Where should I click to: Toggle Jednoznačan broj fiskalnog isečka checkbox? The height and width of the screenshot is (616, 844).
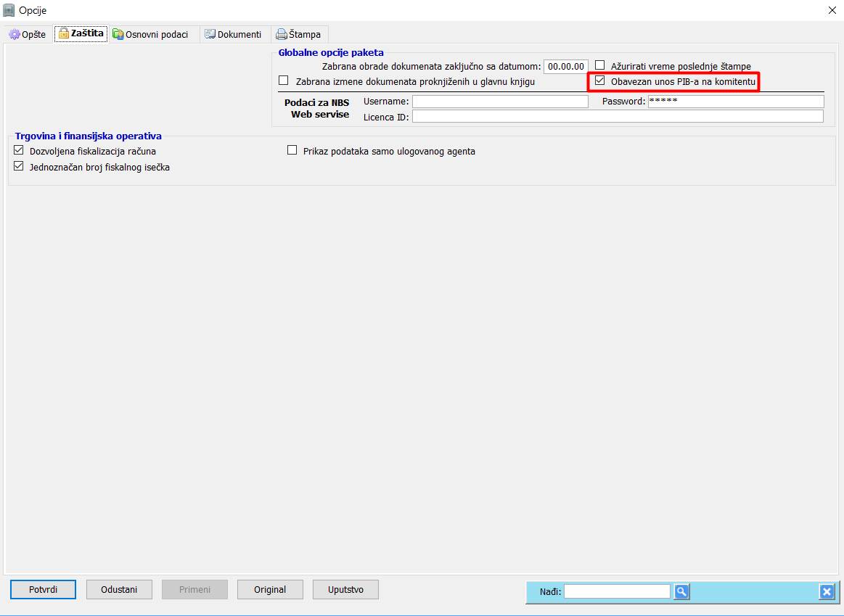pyautogui.click(x=19, y=166)
